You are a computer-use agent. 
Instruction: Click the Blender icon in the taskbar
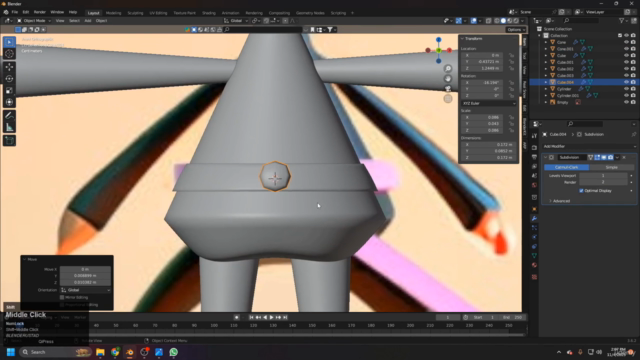[130, 352]
